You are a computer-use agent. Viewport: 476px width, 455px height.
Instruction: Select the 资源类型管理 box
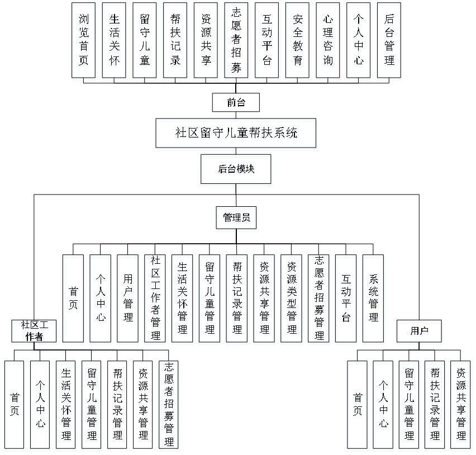292,298
